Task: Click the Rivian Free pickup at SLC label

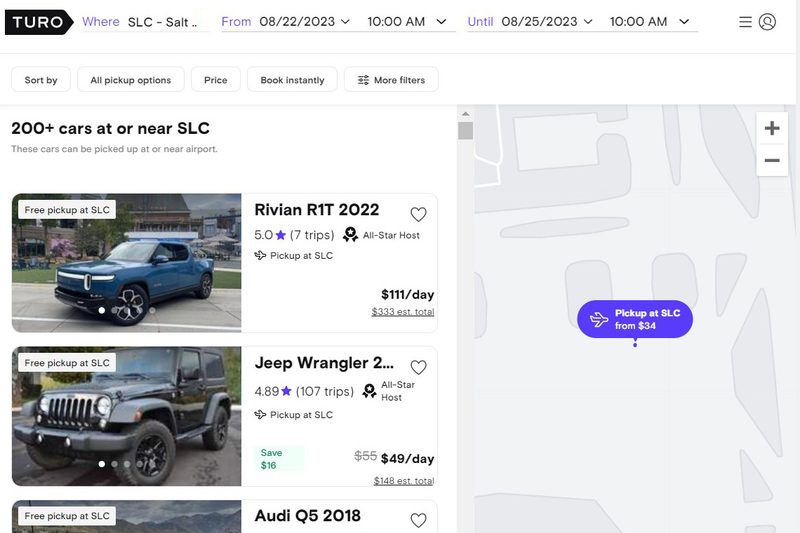Action: click(x=67, y=210)
